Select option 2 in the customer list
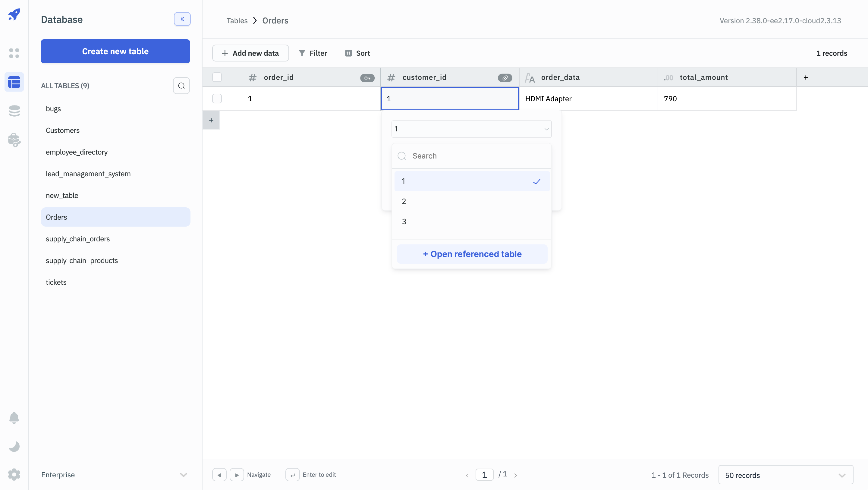 [404, 202]
